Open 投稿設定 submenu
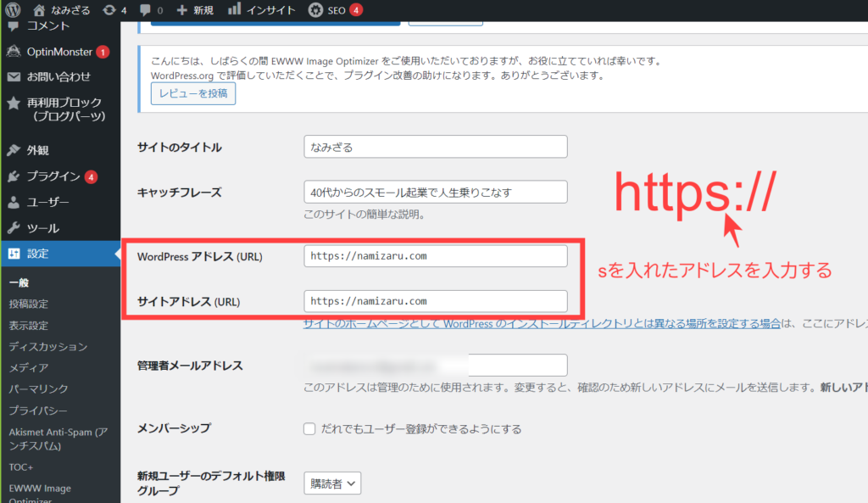This screenshot has height=503, width=868. [x=28, y=304]
